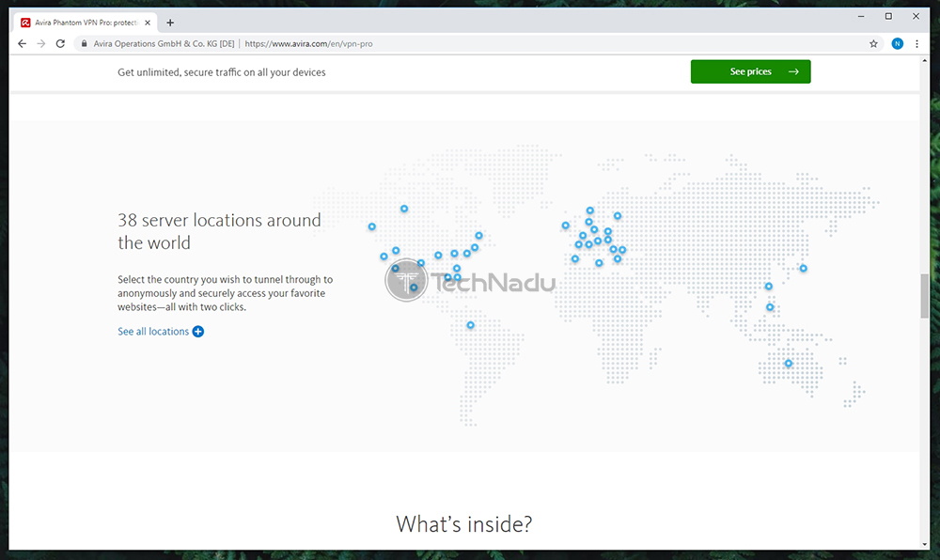Maximize the Chrome window

(x=888, y=17)
